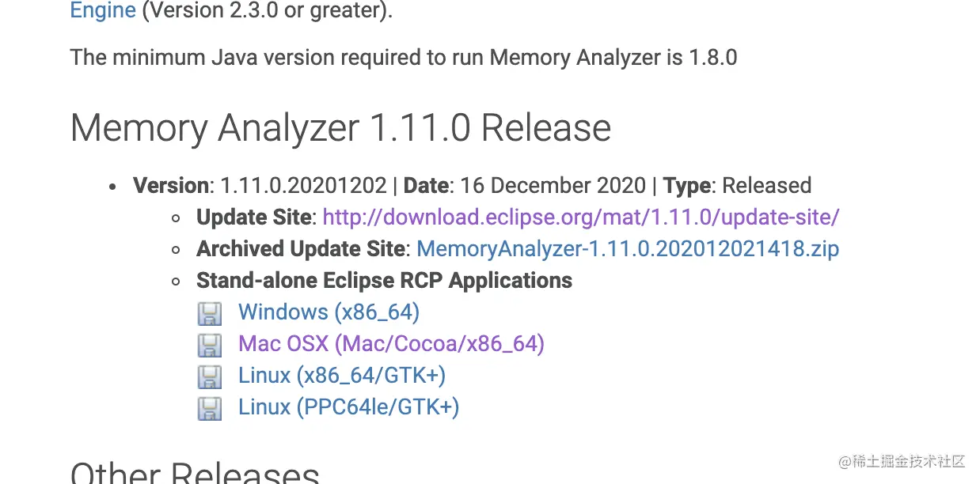Image resolution: width=980 pixels, height=484 pixels.
Task: Click the Stand-alone Eclipse RCP Applications label
Action: 384,280
